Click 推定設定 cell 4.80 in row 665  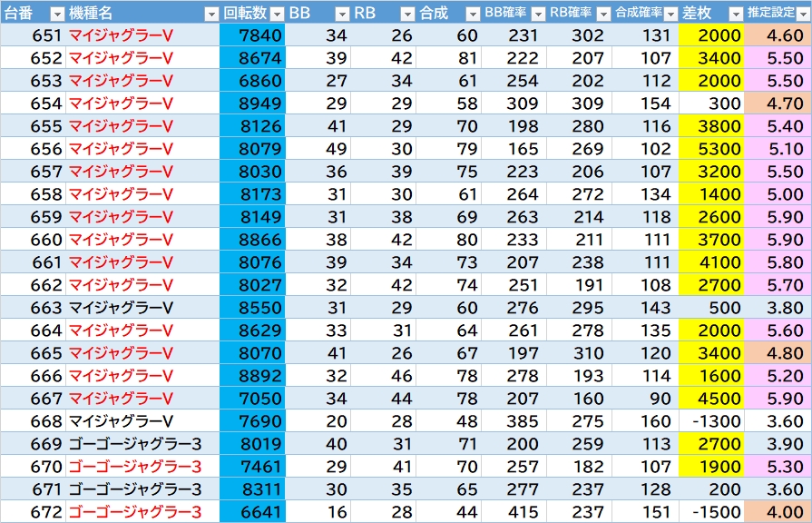click(778, 353)
